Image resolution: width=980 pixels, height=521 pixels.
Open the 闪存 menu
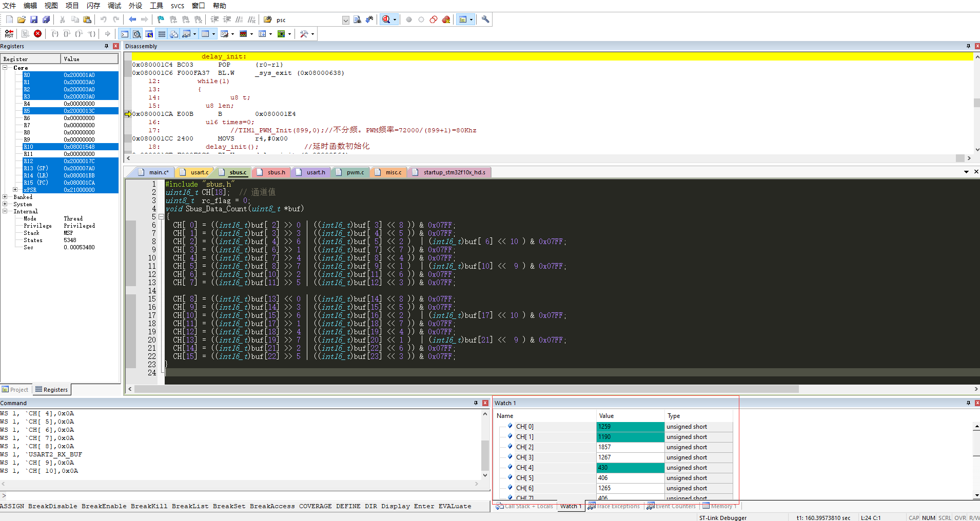click(x=93, y=6)
